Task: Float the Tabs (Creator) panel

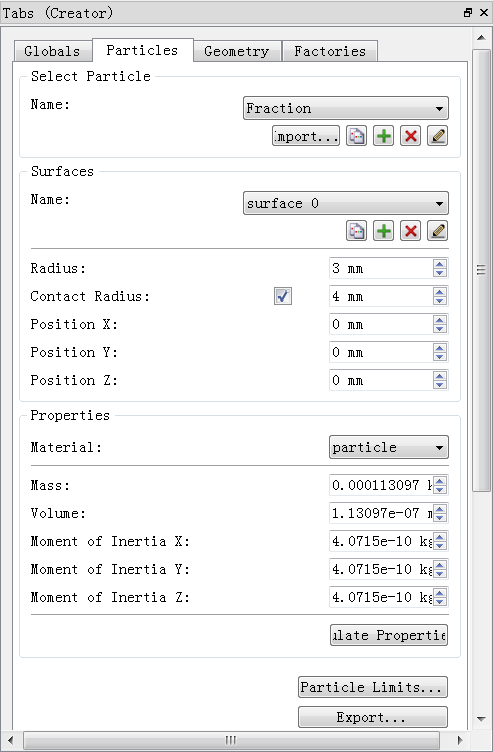Action: point(468,13)
